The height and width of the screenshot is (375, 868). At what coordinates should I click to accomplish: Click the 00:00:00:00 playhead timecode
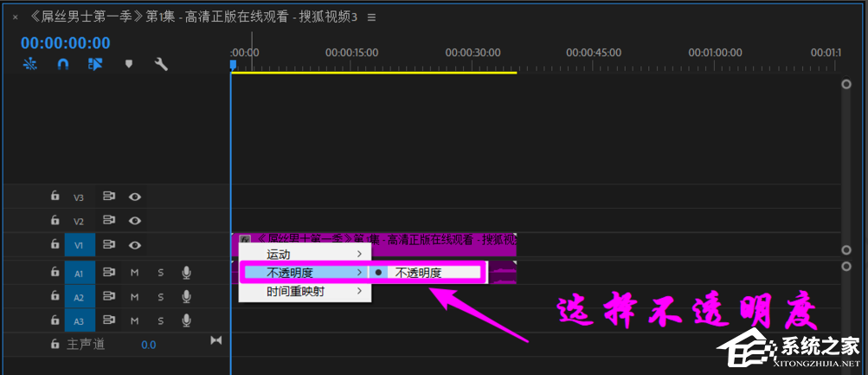(66, 42)
